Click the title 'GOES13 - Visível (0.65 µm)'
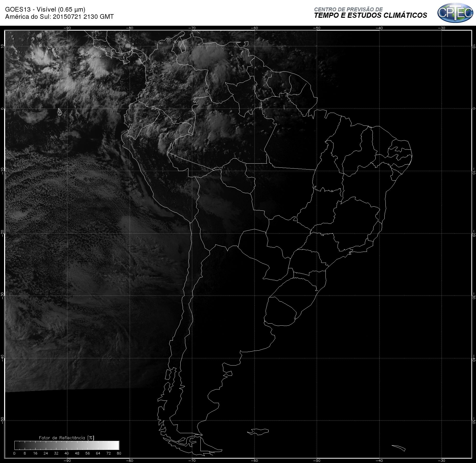 pos(45,10)
